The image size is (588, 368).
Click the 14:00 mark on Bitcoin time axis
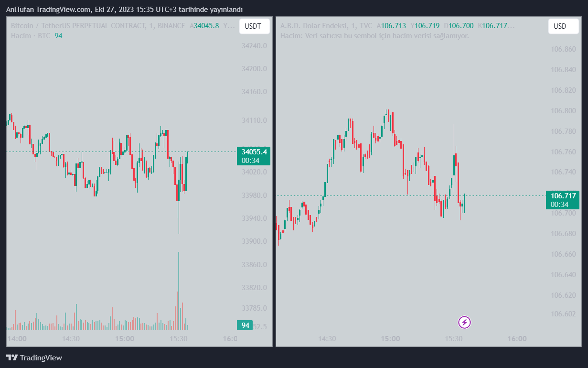coord(18,339)
